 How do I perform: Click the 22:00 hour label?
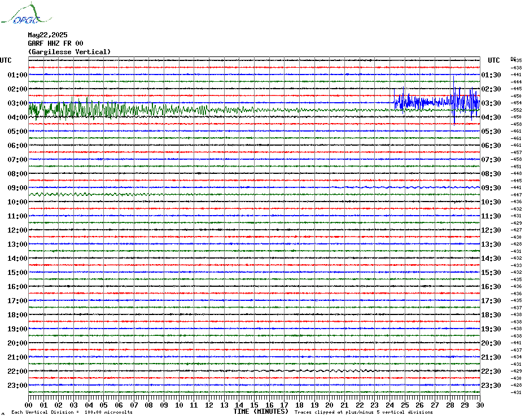(x=17, y=371)
